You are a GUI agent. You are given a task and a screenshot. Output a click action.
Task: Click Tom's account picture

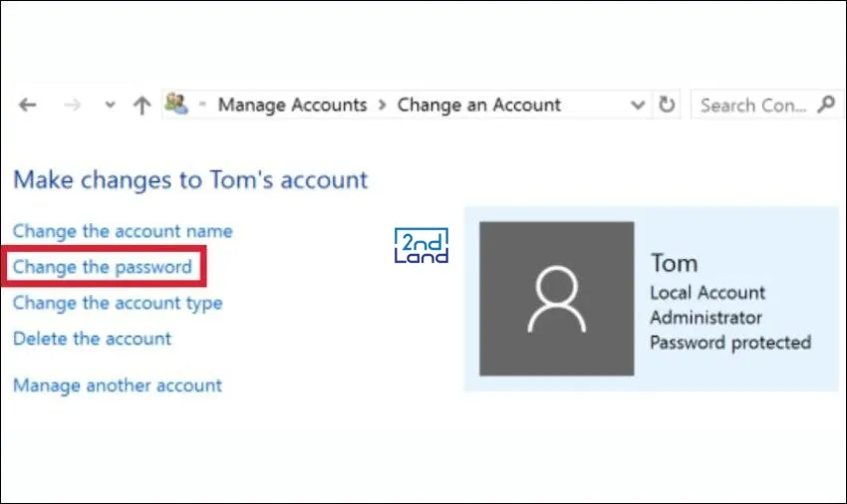pos(556,299)
